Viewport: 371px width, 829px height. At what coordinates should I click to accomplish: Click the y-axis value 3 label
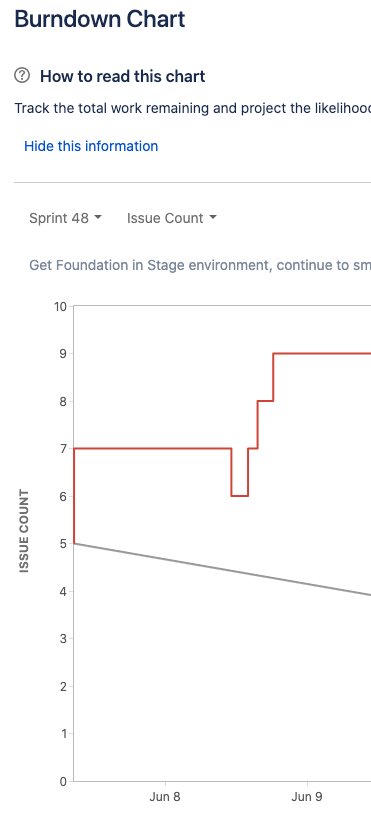point(63,639)
